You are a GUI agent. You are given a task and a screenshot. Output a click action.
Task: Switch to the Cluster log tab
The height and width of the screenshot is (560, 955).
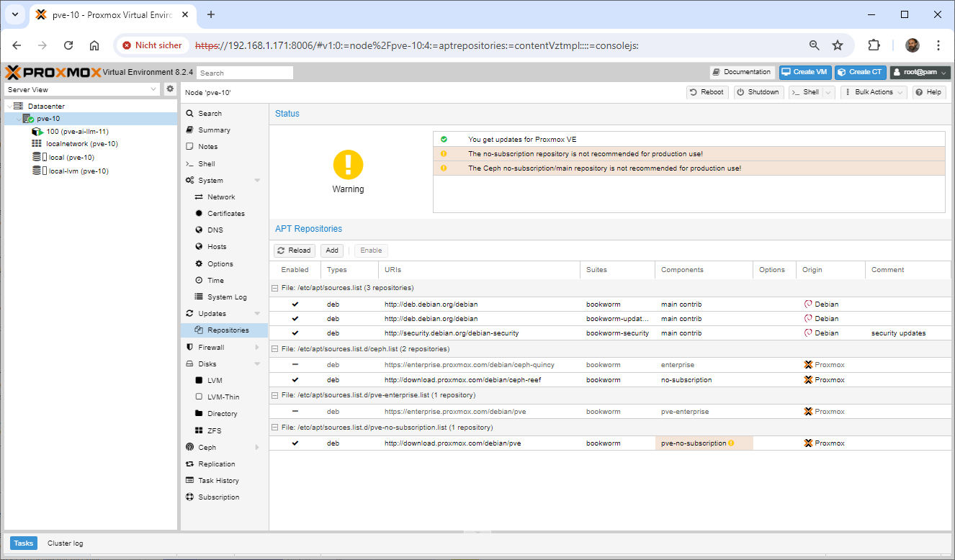pyautogui.click(x=65, y=543)
